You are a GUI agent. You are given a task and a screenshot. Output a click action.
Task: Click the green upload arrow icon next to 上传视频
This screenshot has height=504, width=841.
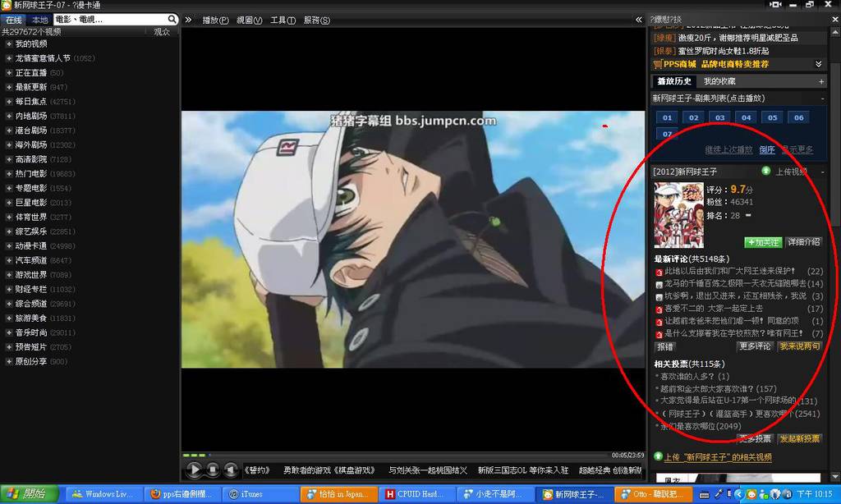[x=766, y=171]
